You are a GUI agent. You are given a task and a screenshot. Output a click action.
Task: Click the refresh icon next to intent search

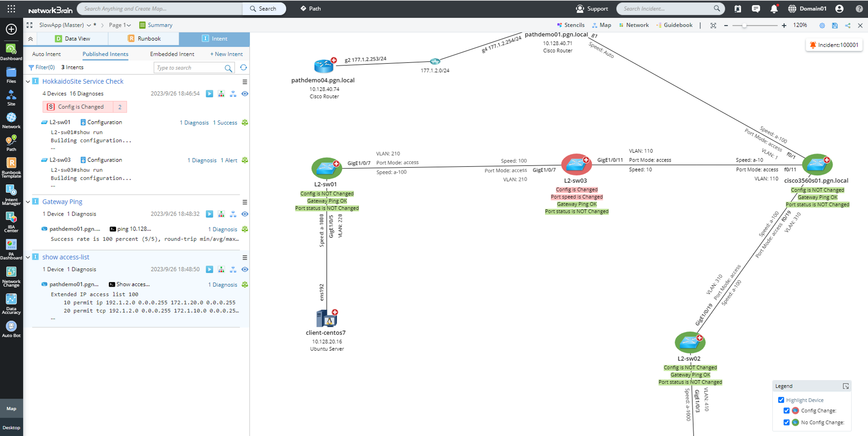(x=243, y=68)
